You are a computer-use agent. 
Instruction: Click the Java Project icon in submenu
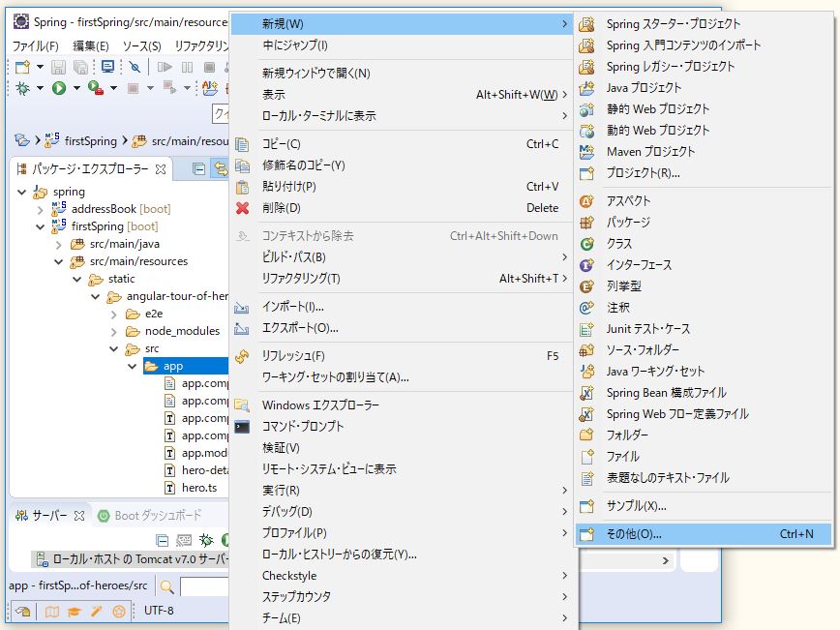pos(586,88)
